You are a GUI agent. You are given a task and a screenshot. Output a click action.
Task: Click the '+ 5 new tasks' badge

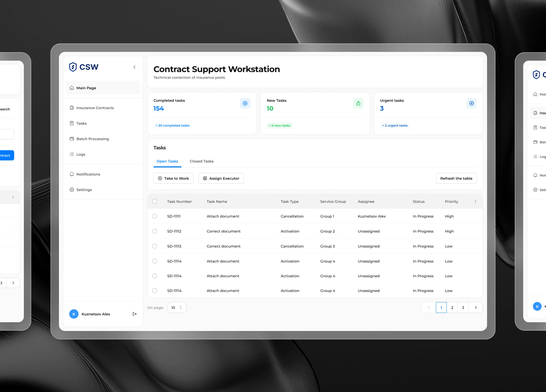pos(279,126)
